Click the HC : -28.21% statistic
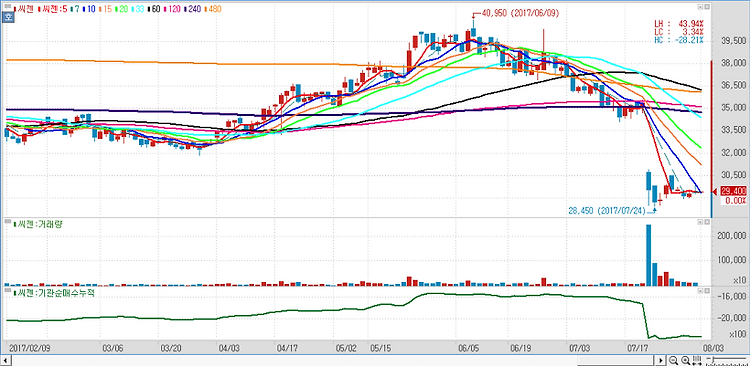Viewport: 750px width, 366px height. pos(679,39)
